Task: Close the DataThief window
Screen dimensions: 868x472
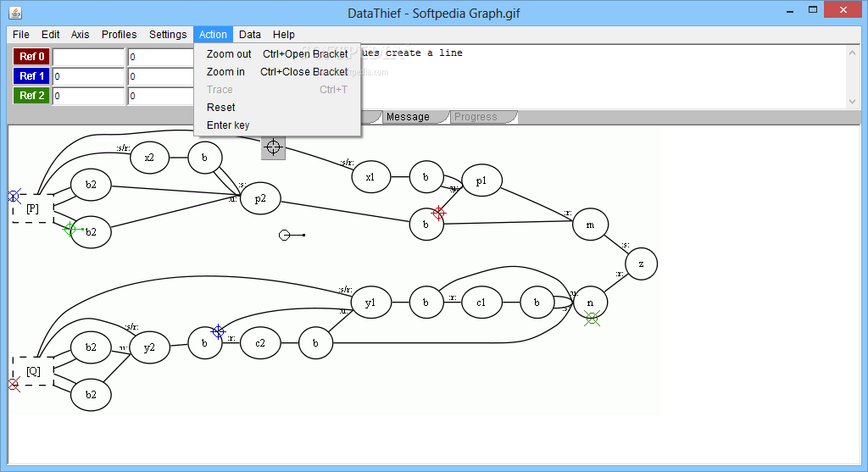Action: [843, 9]
